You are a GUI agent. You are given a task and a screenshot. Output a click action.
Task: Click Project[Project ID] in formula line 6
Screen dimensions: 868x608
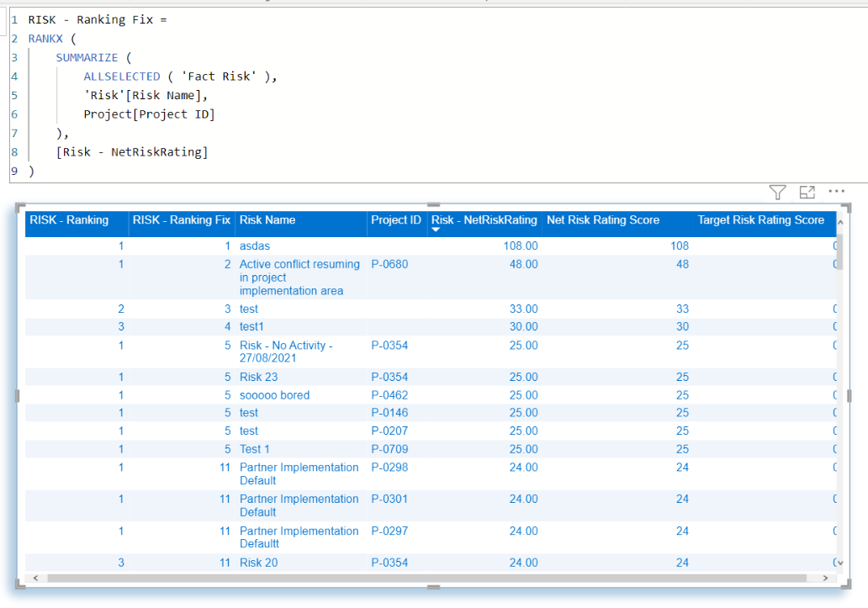coord(149,114)
